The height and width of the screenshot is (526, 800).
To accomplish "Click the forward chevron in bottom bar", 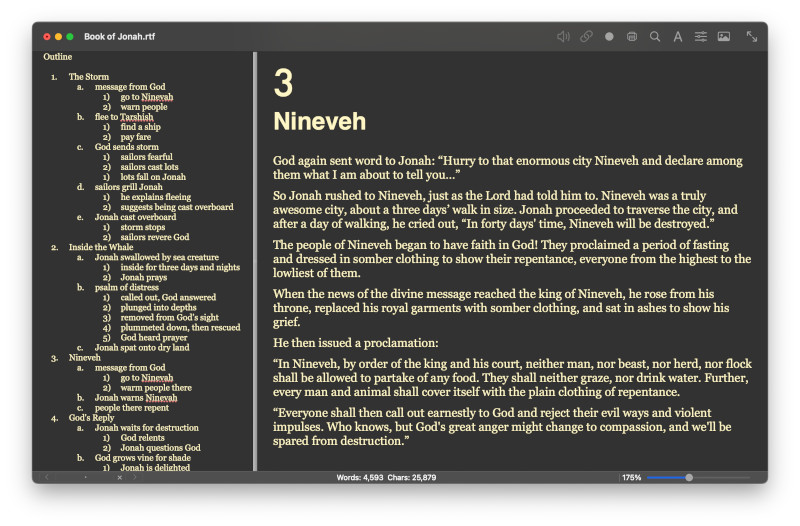I will click(x=135, y=477).
